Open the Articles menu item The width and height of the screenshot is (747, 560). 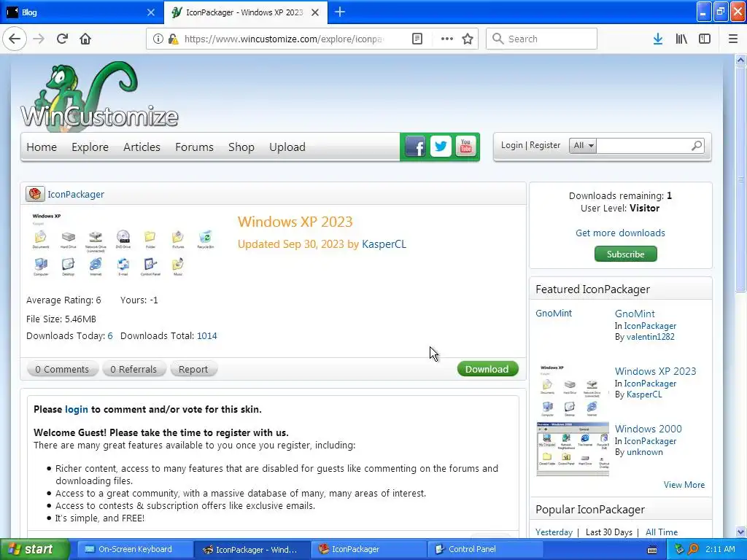[x=142, y=147]
